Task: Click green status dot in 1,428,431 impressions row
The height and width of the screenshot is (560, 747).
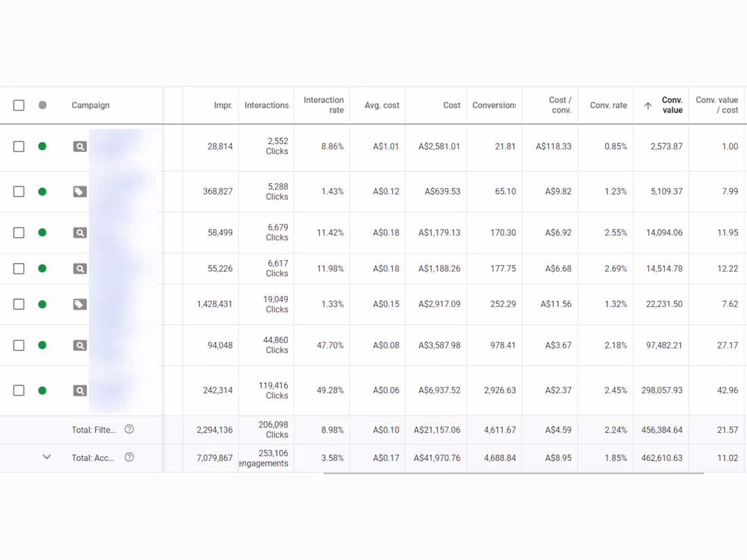Action: point(42,304)
